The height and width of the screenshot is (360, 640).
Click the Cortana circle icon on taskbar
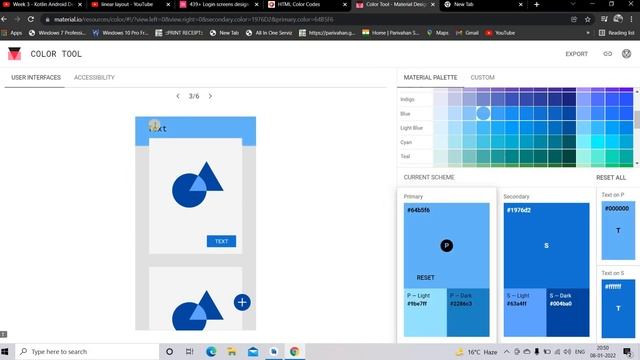coord(169,351)
